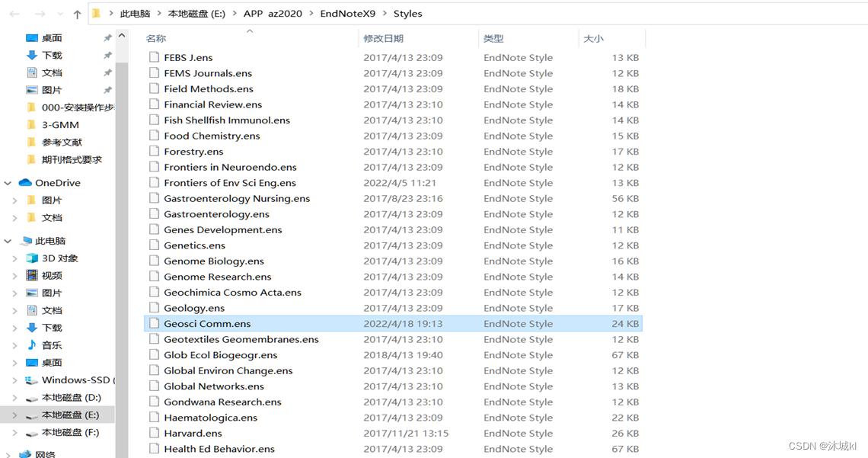This screenshot has width=868, height=458.
Task: Navigate to APP az2020 in breadcrumb
Action: (x=273, y=14)
